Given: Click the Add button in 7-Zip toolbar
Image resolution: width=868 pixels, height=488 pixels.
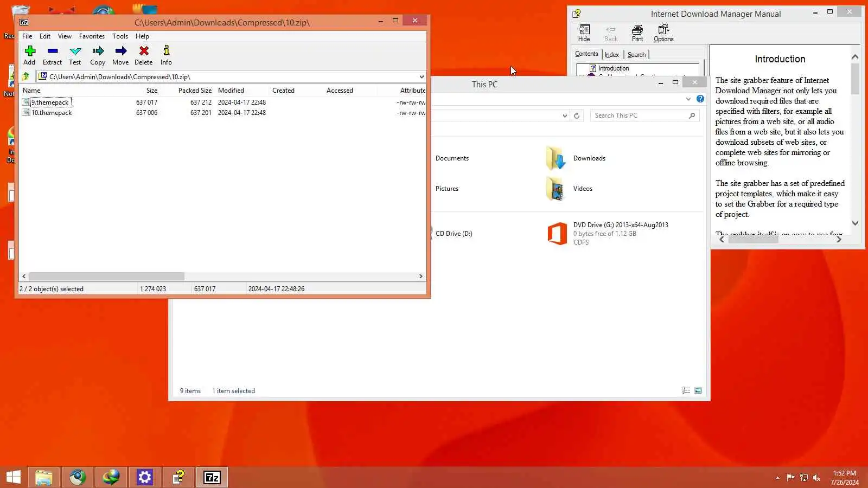Looking at the screenshot, I should pyautogui.click(x=29, y=55).
